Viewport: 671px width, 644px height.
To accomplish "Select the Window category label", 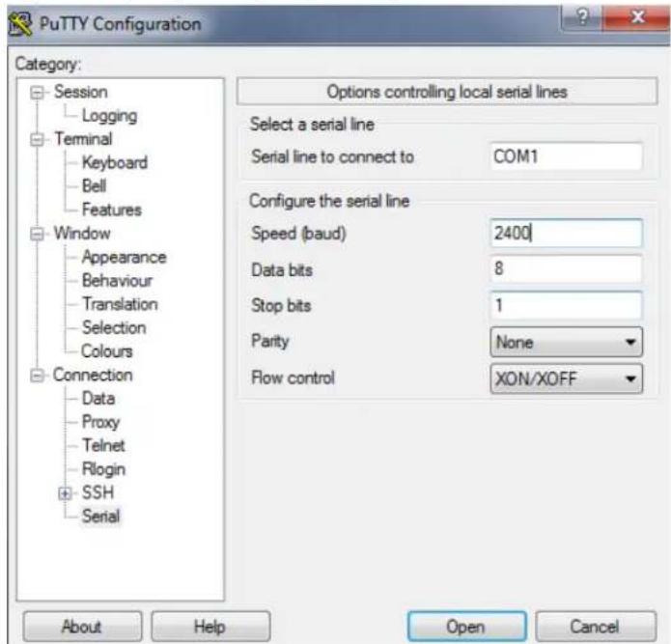I will pos(82,234).
